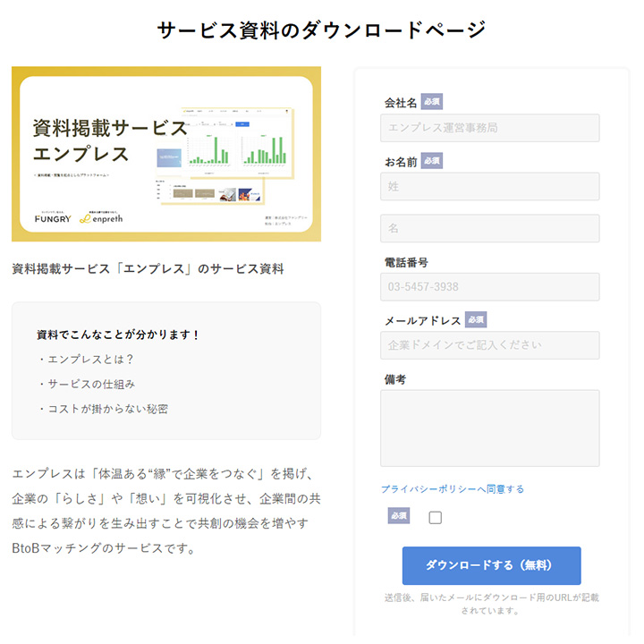Click the bullet ・コストが掛からない秘密
This screenshot has height=644, width=644.
pos(103,409)
